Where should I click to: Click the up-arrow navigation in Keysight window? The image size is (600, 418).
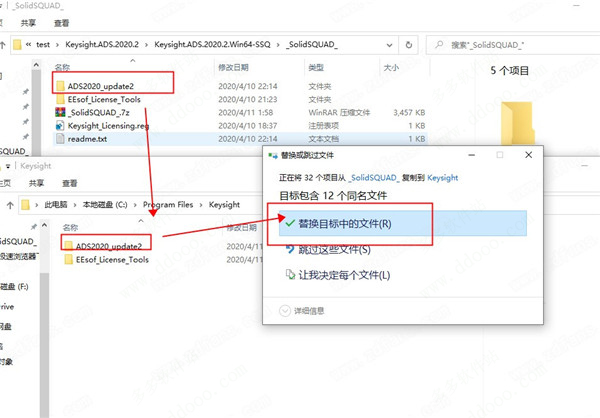pos(10,205)
